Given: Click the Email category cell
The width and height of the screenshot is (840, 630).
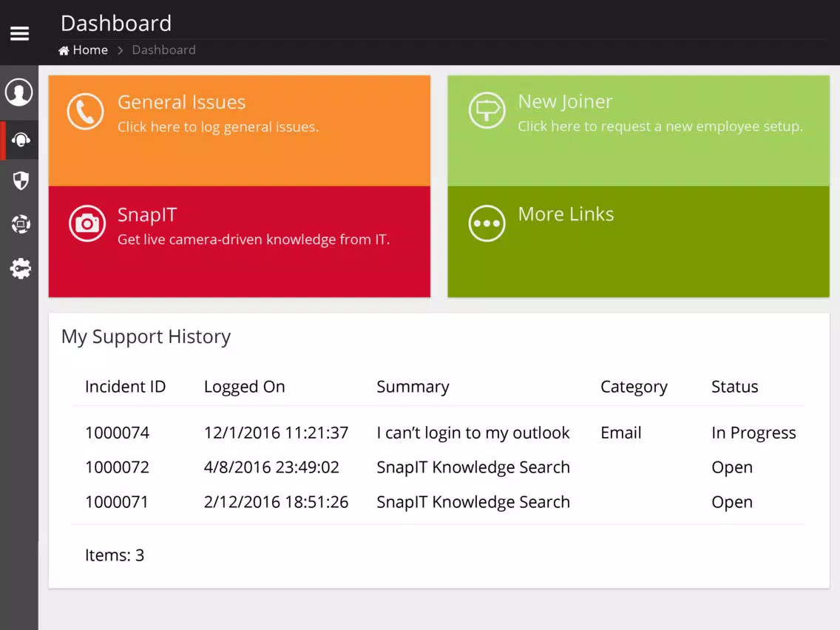Looking at the screenshot, I should 621,433.
